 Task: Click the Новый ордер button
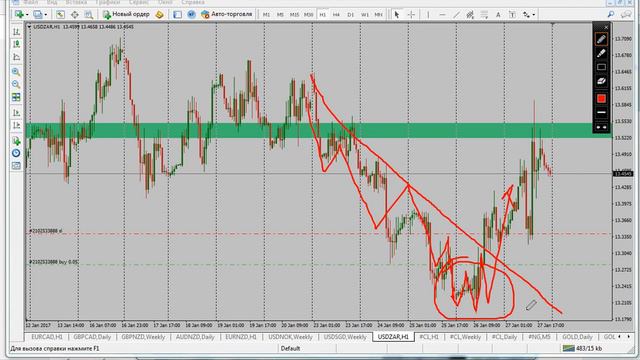tap(127, 14)
